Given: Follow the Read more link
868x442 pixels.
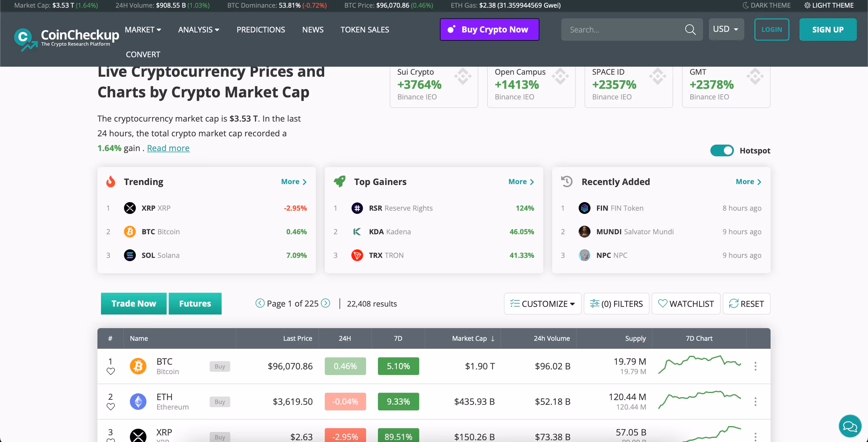Looking at the screenshot, I should (168, 148).
